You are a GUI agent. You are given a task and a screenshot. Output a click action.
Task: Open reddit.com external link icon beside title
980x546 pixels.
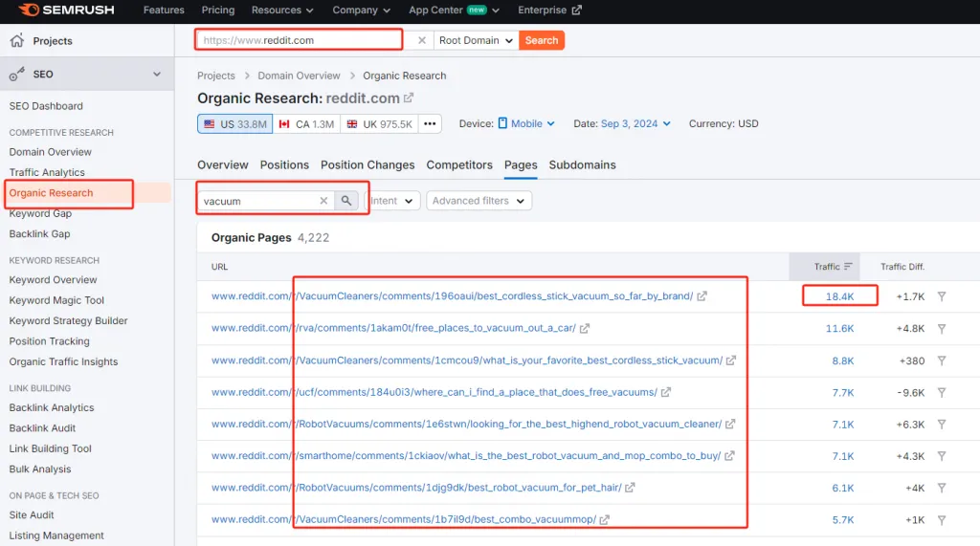point(409,98)
